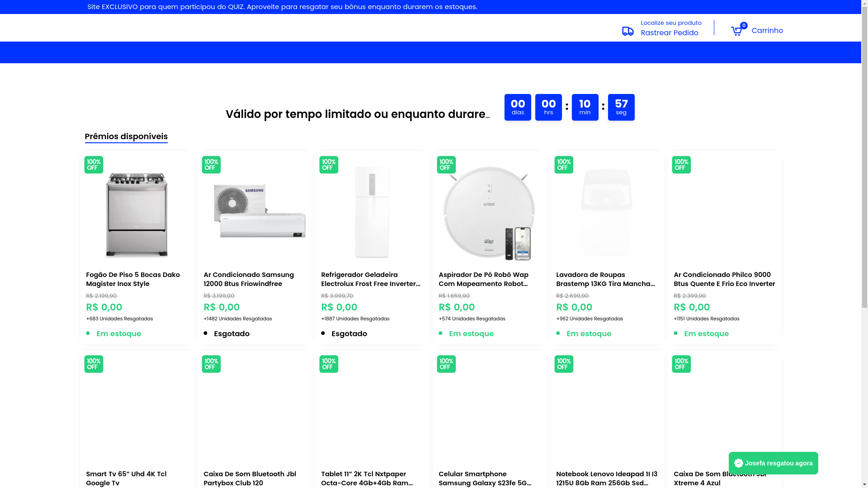Click the Prêmios disponíveis heading
This screenshot has height=488, width=868.
126,136
